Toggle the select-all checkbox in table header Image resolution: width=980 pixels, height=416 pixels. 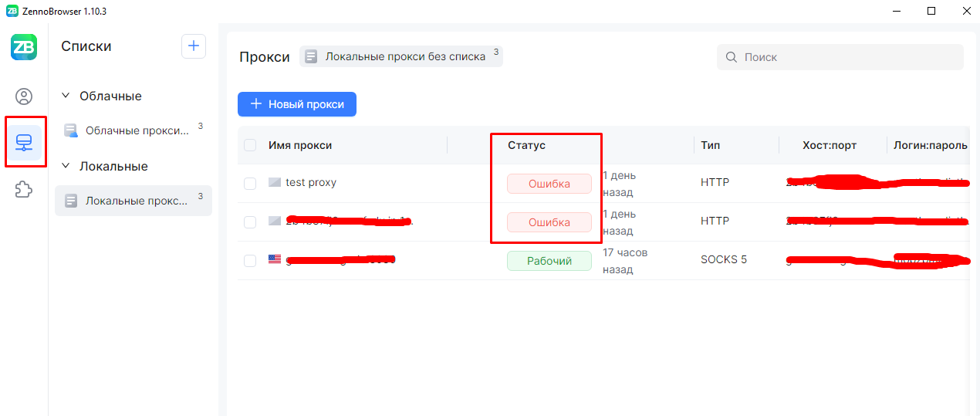(250, 145)
